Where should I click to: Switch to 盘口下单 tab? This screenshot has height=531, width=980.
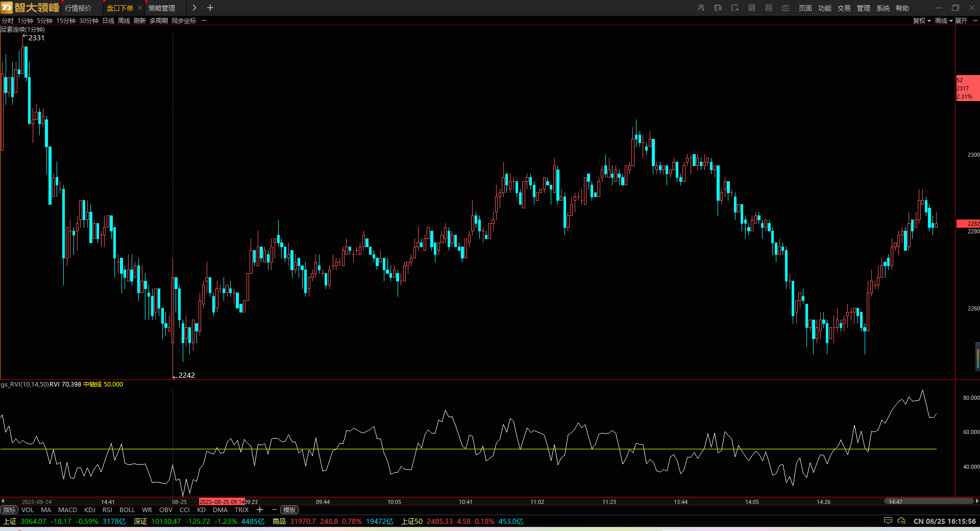tap(119, 8)
